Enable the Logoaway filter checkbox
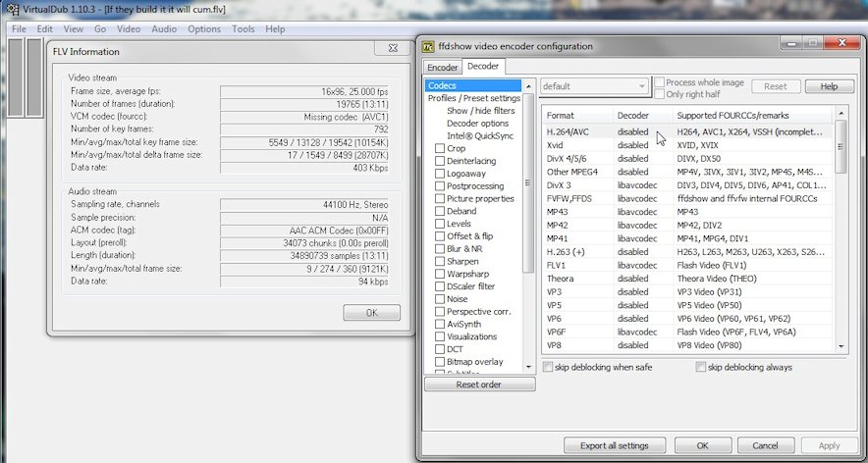 [440, 174]
